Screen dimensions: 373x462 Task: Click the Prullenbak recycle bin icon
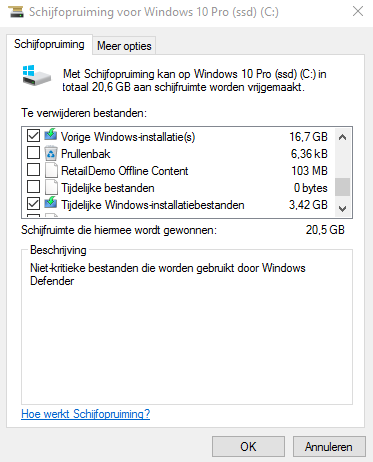(x=51, y=153)
